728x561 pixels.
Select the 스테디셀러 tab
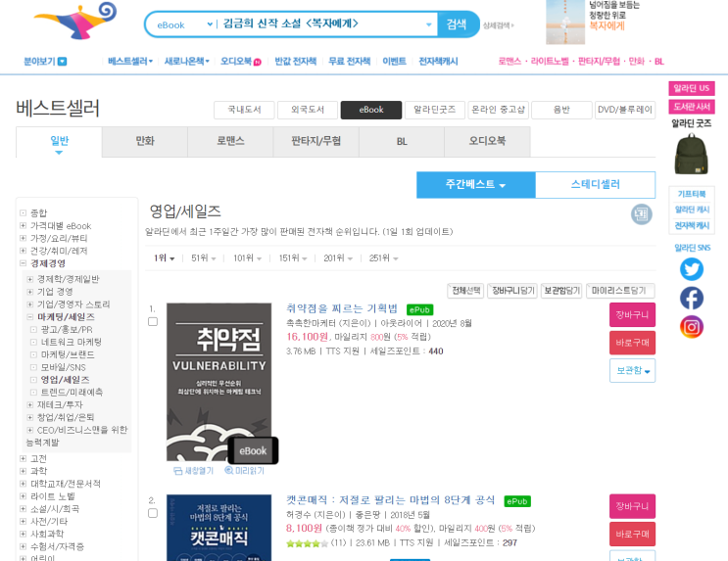click(595, 185)
